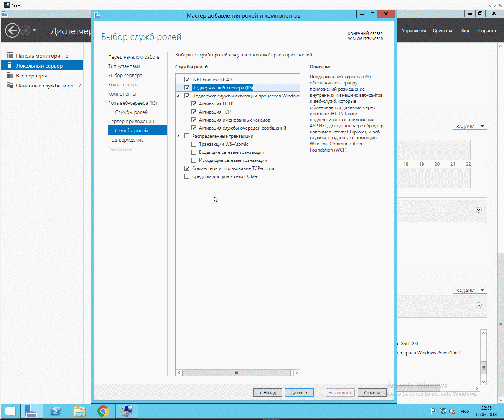Open the Средства menu

click(x=443, y=31)
